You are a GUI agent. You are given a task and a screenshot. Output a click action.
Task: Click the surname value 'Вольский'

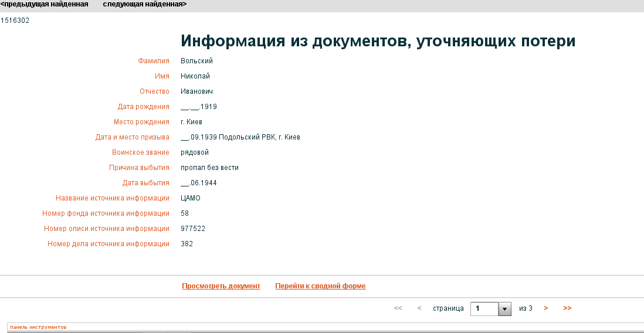tap(196, 61)
